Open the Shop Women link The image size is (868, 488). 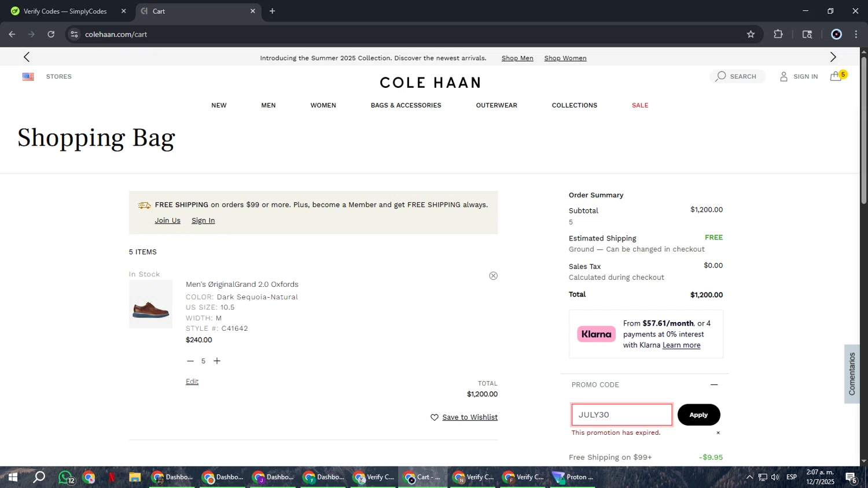565,58
